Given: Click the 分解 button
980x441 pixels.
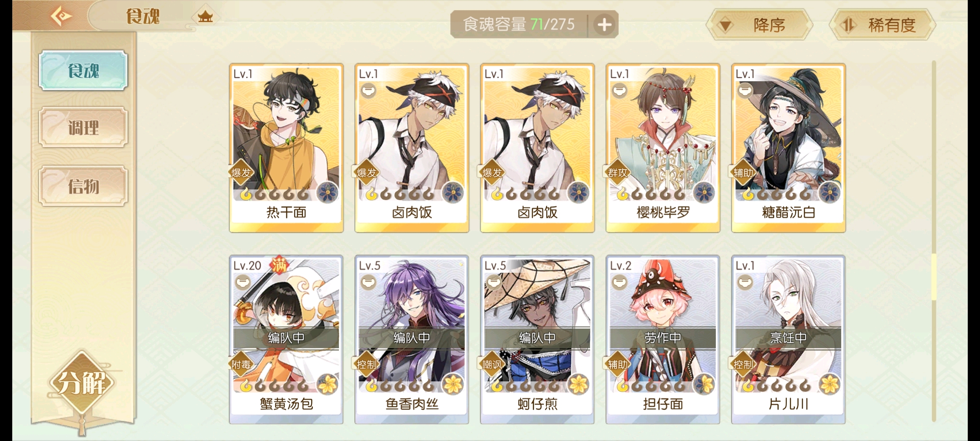Looking at the screenshot, I should [x=82, y=383].
